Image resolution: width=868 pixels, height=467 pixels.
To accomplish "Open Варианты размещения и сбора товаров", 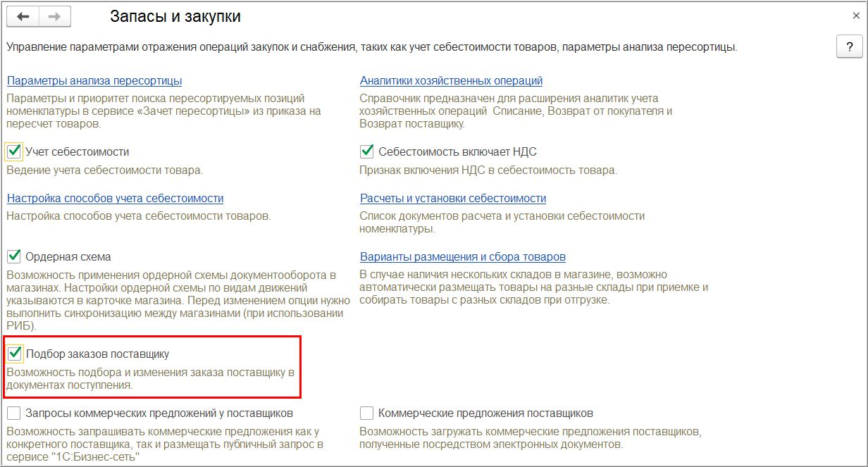I will (463, 256).
